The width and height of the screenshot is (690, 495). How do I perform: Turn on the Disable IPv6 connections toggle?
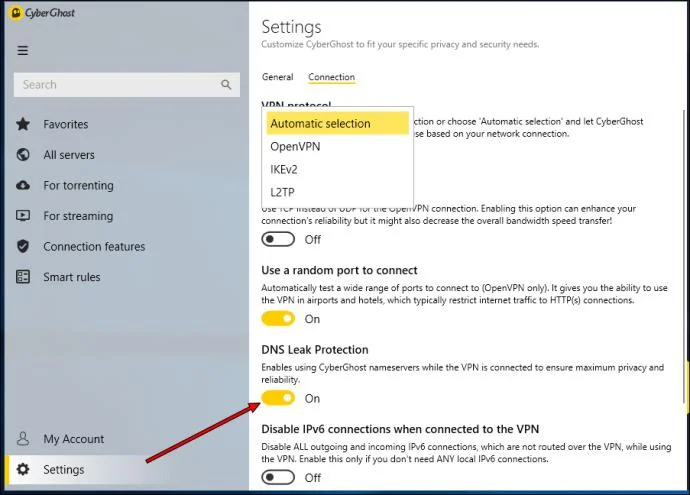point(278,477)
